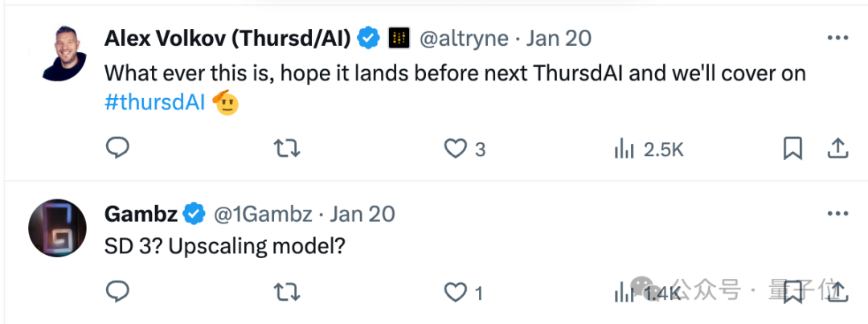Open Alex Volkov (Thursd/AI) profile name
Screen dimensions: 868x324
pos(228,38)
